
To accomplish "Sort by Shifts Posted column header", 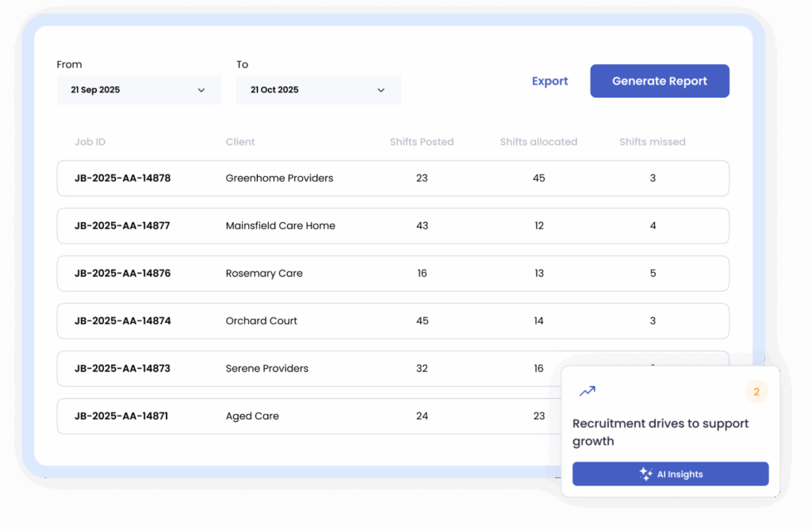I will click(x=422, y=142).
